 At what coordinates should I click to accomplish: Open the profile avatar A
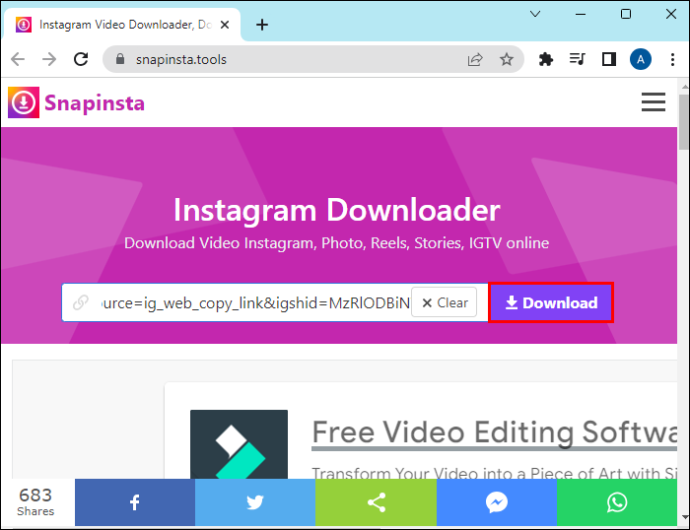click(640, 59)
